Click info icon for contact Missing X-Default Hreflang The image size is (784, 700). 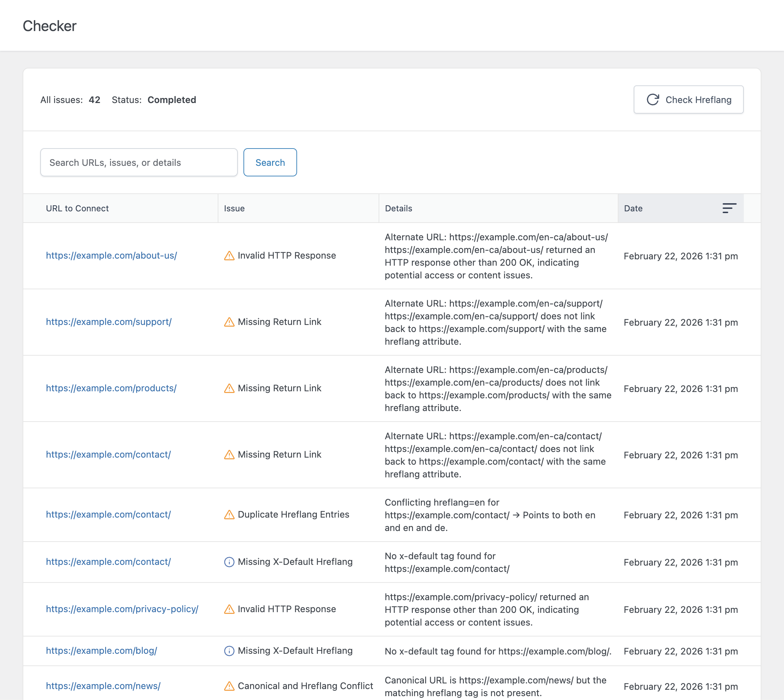(x=229, y=562)
